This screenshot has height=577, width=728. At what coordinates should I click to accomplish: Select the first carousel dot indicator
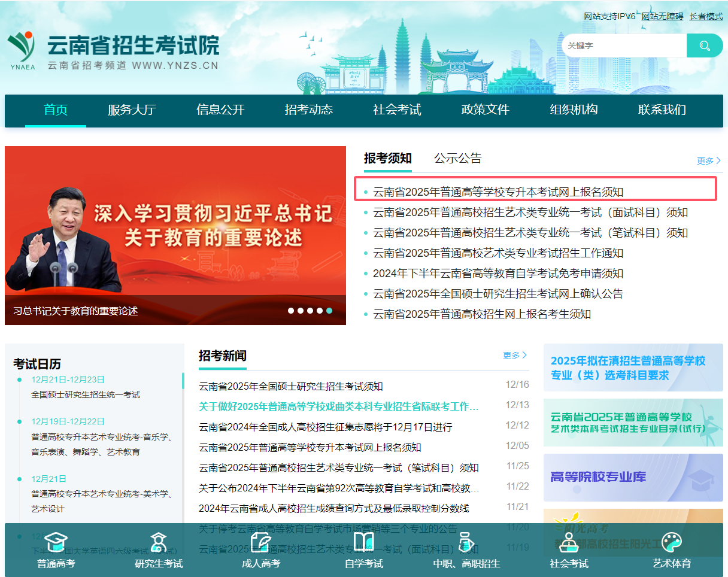pyautogui.click(x=291, y=311)
